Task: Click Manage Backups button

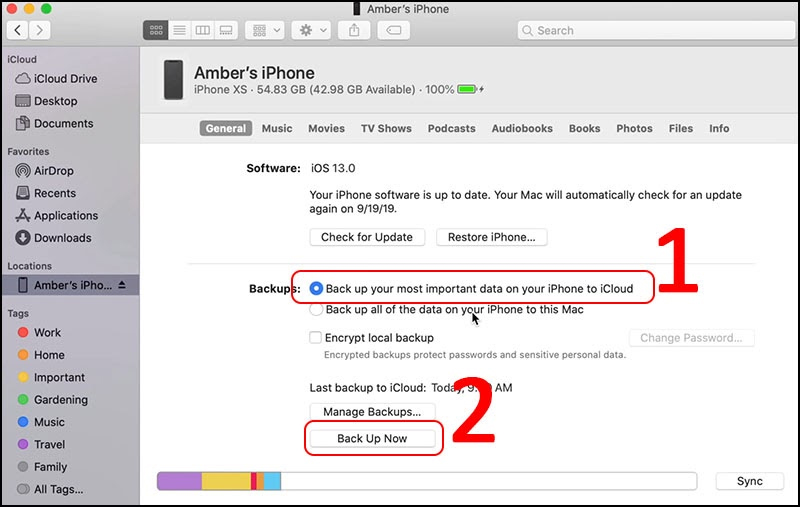Action: [372, 412]
